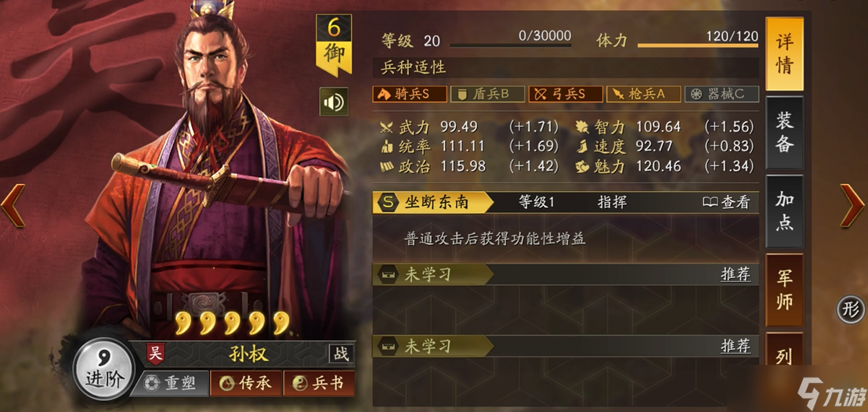Go to previous general with left arrow
868x412 pixels.
[13, 206]
